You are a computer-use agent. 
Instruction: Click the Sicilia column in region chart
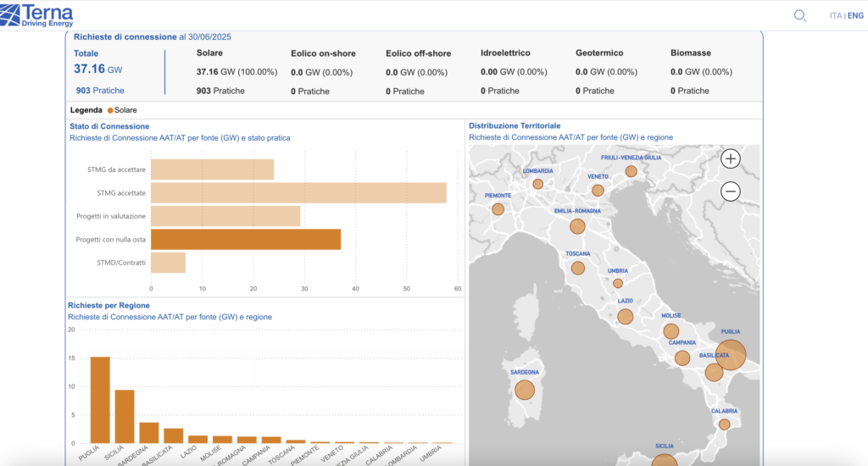click(125, 417)
